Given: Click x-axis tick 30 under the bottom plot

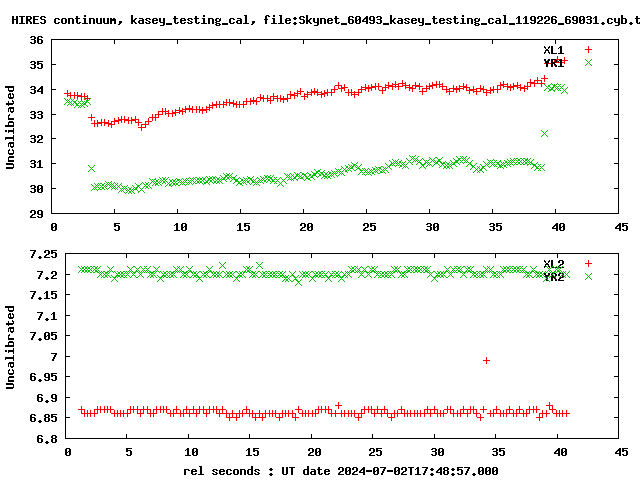Looking at the screenshot, I should [x=437, y=452].
